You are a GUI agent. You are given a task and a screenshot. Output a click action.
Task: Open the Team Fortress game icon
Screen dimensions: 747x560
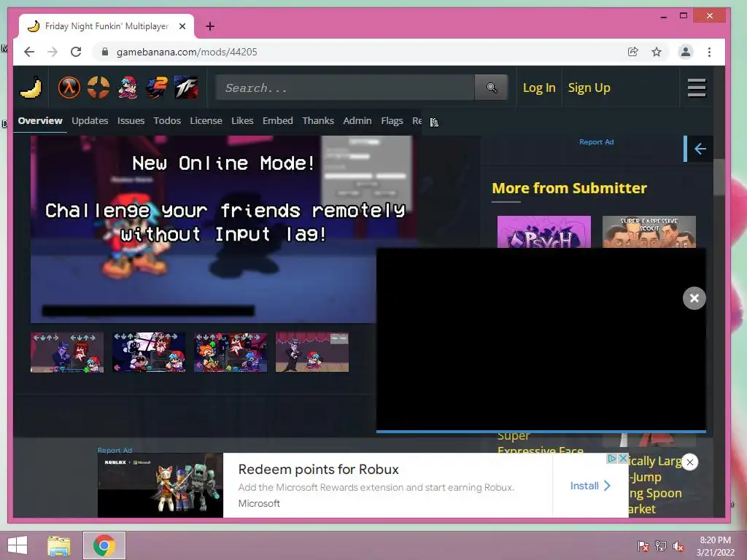[186, 87]
